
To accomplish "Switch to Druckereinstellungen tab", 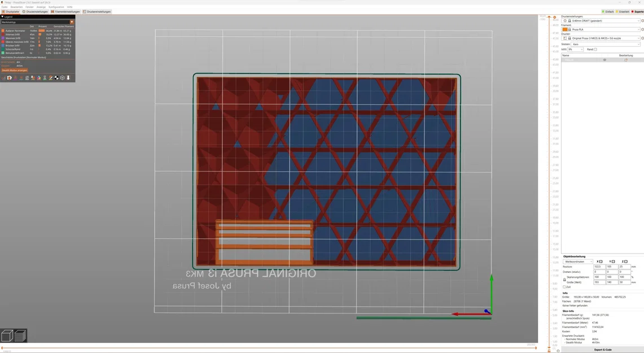I will coord(97,11).
